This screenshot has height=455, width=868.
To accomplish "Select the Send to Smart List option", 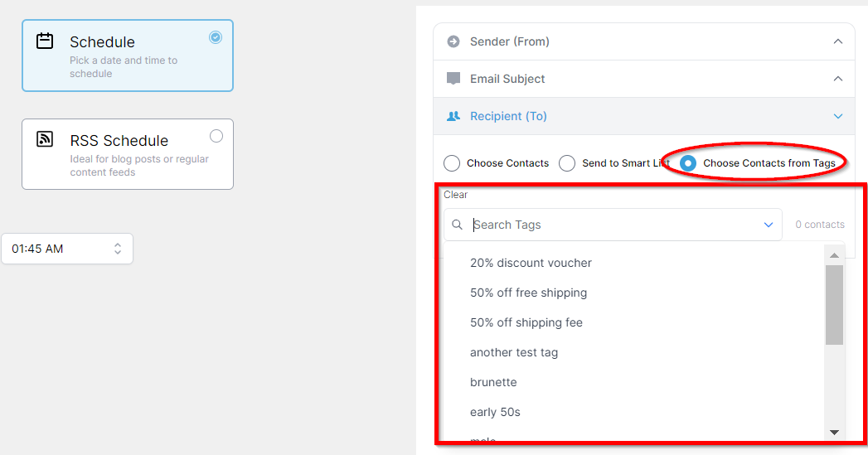I will (x=567, y=163).
